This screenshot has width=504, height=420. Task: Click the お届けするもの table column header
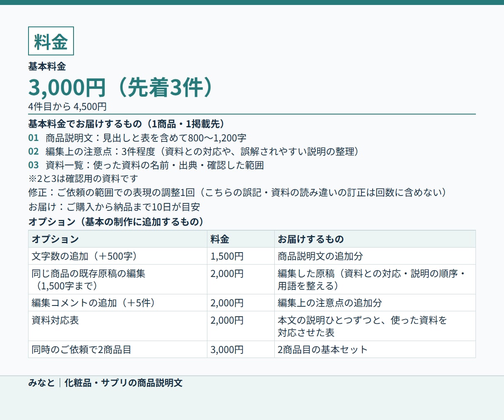click(x=375, y=239)
